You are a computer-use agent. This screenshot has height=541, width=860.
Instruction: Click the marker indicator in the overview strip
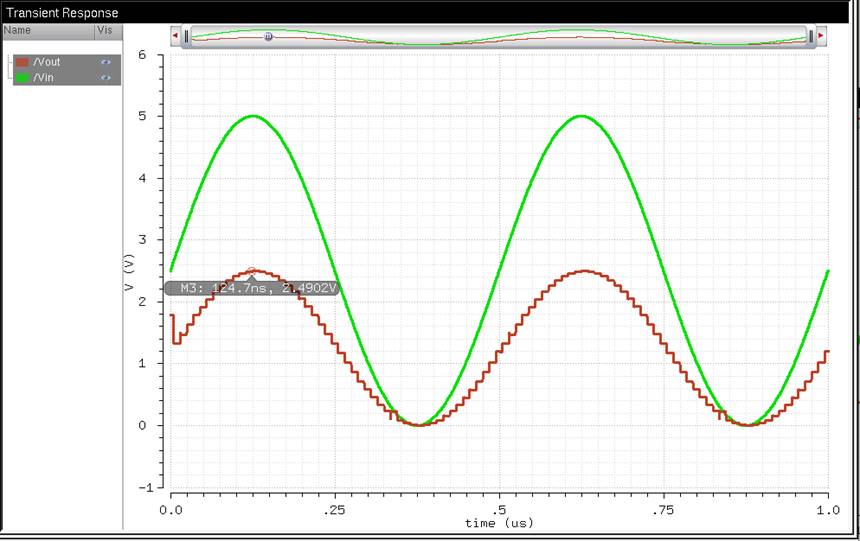(x=268, y=36)
